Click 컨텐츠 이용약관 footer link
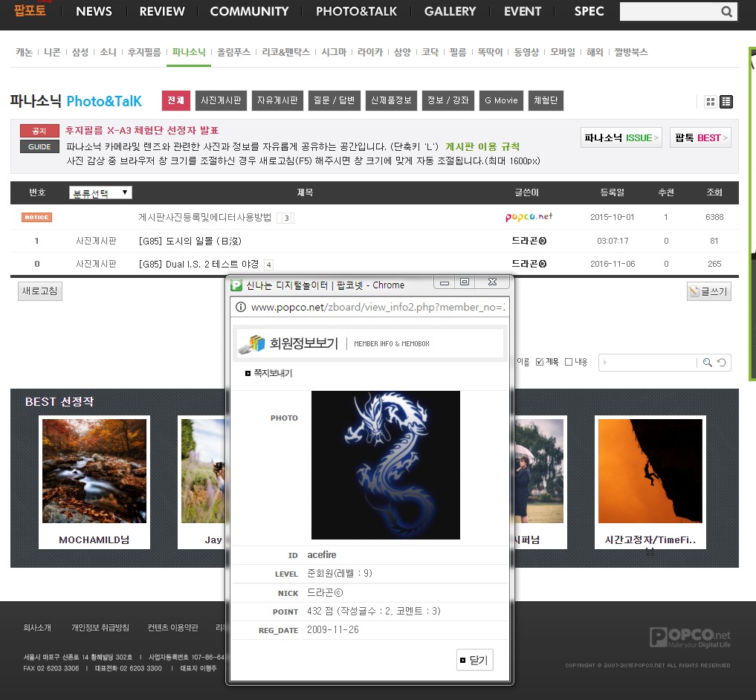The width and height of the screenshot is (756, 700). (172, 628)
